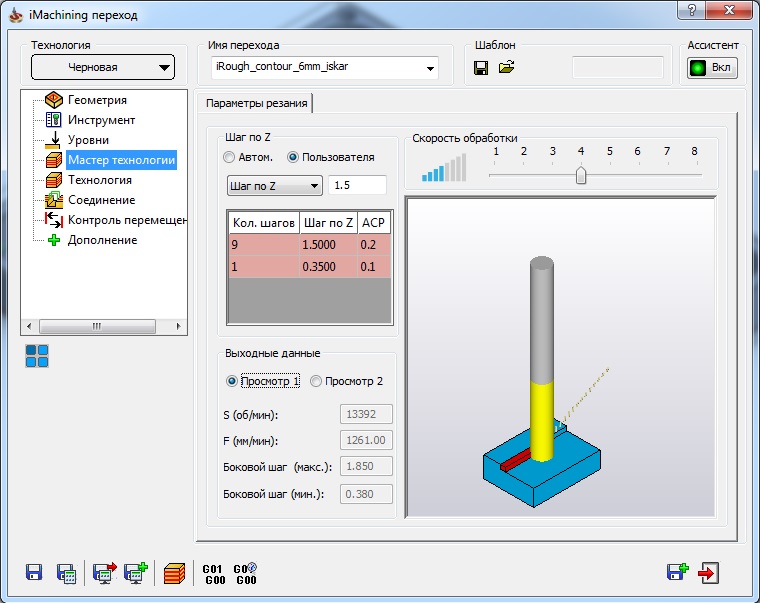760x603 pixels.
Task: Select Геометрия in the tree
Action: point(97,100)
